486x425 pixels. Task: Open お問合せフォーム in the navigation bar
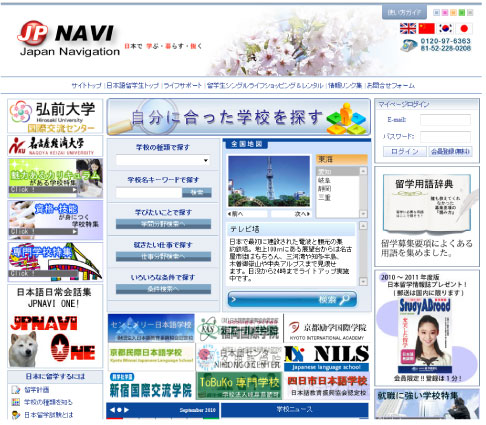(391, 86)
